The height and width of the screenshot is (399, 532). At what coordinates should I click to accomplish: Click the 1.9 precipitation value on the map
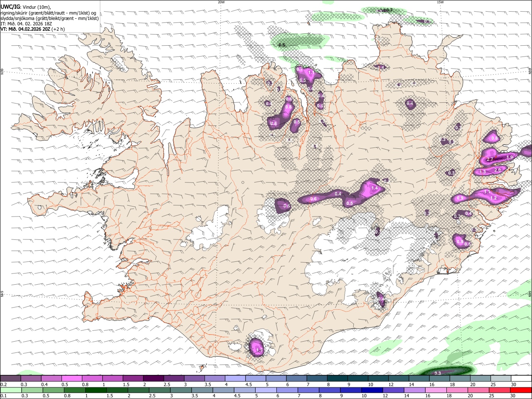click(510, 157)
